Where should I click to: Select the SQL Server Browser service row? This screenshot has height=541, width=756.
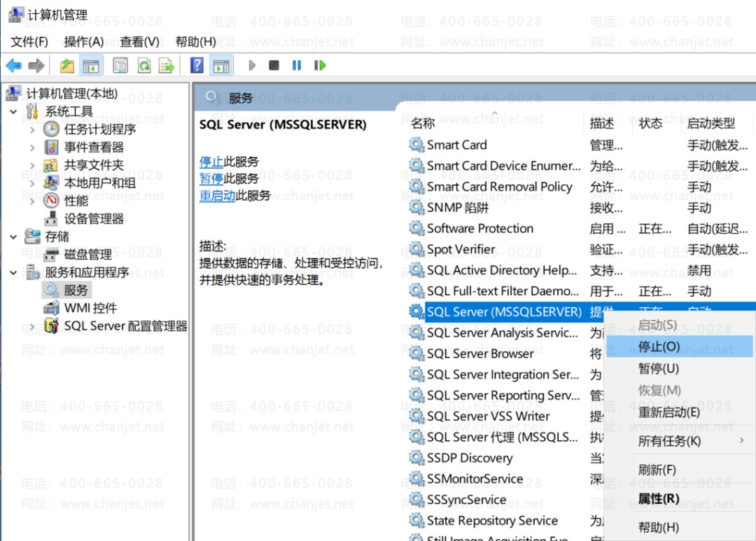[x=505, y=353]
